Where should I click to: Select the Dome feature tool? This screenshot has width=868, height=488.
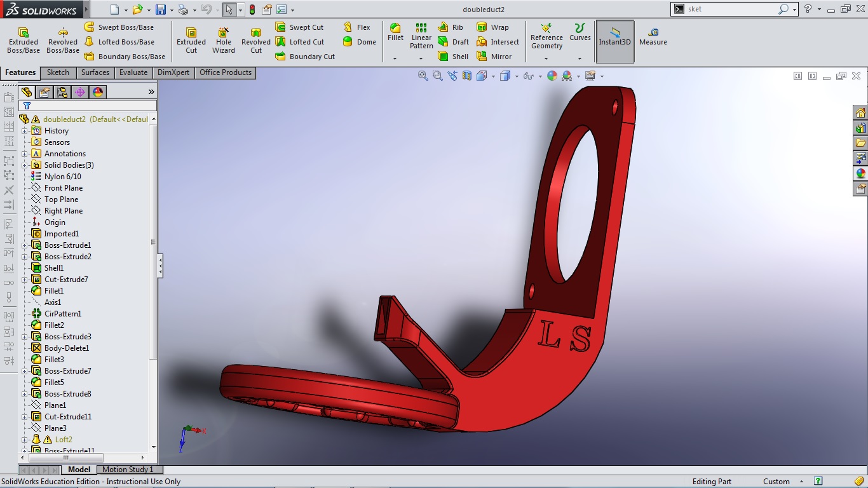360,42
